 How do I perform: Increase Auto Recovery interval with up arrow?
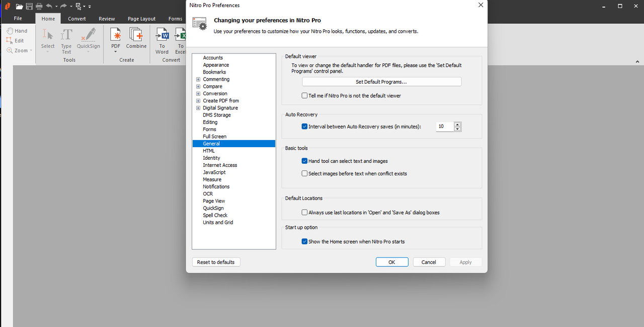[x=457, y=124]
